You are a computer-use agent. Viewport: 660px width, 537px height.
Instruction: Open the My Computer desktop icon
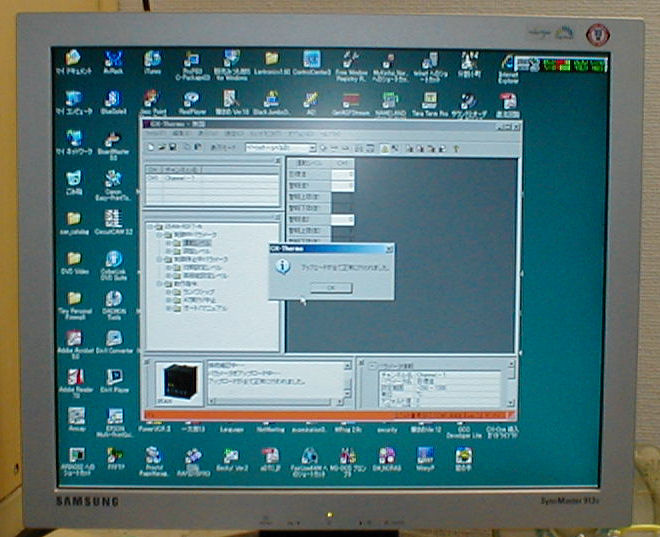pos(73,103)
